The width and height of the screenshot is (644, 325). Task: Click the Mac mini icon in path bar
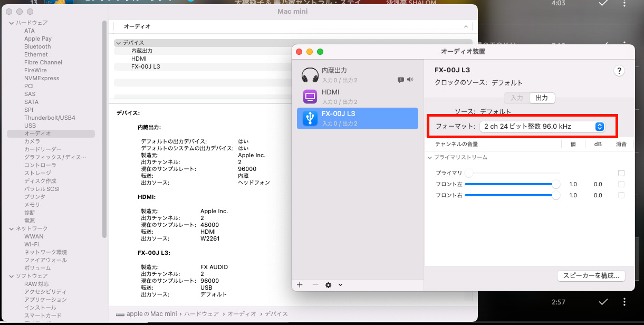120,314
